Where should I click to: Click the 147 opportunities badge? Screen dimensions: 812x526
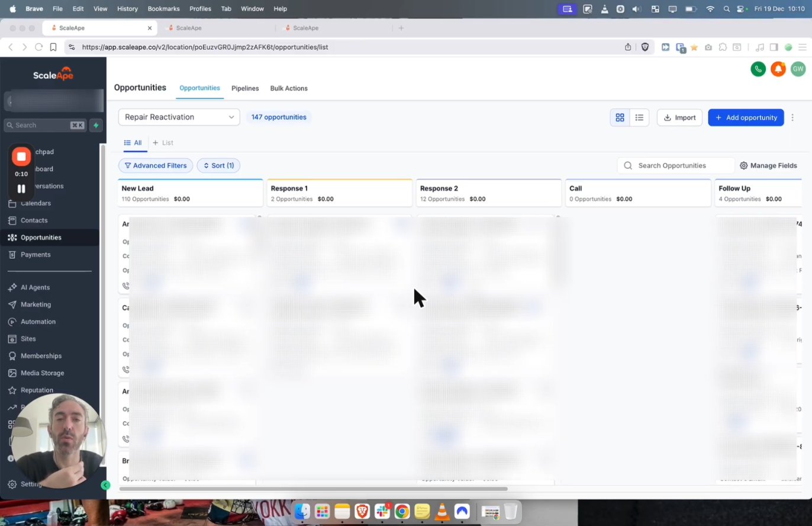pos(279,117)
